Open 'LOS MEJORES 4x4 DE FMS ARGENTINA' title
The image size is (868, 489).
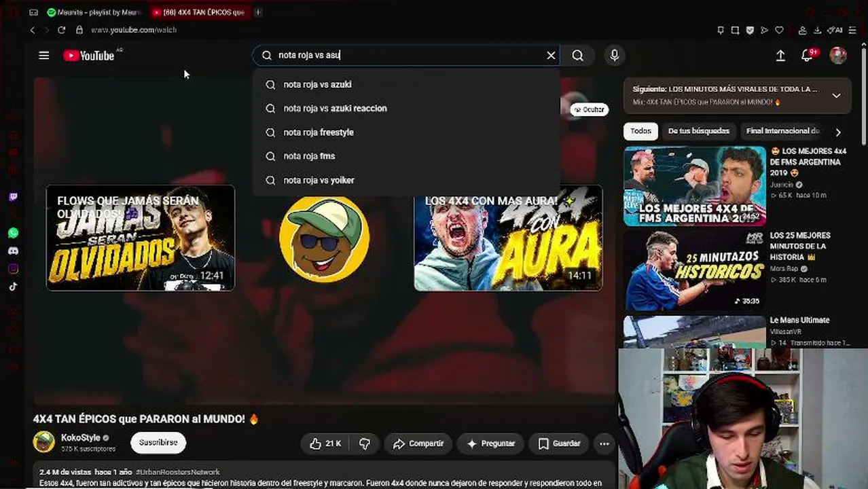[x=808, y=162]
